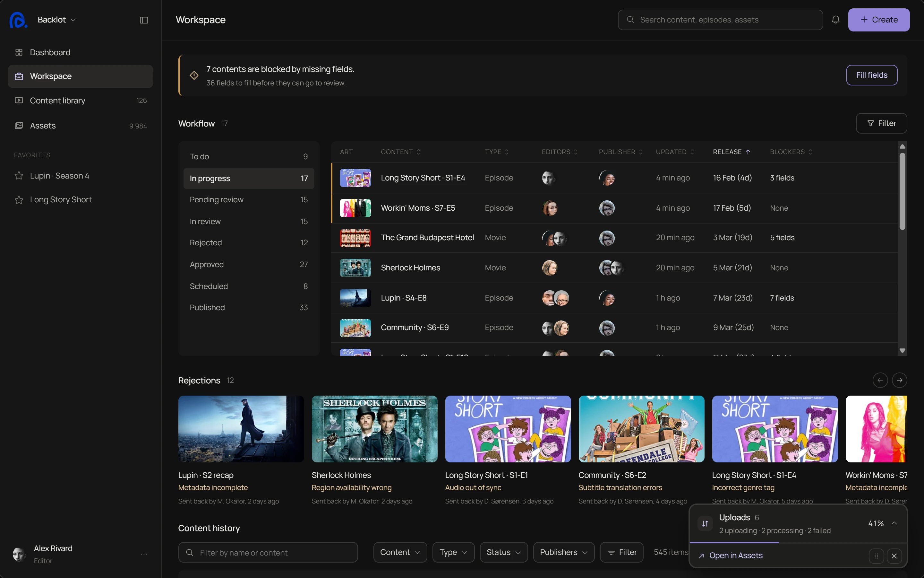Click the Alex Rivard profile avatar

[x=19, y=554]
